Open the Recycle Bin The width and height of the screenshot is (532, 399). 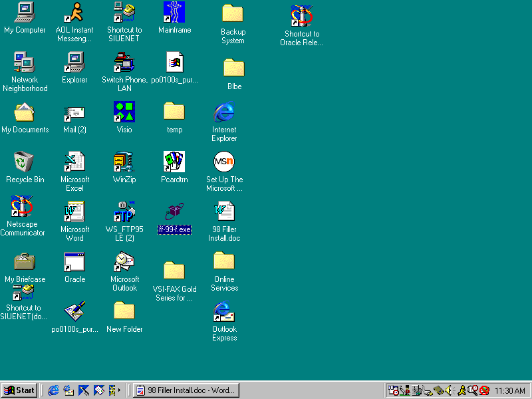coord(25,162)
